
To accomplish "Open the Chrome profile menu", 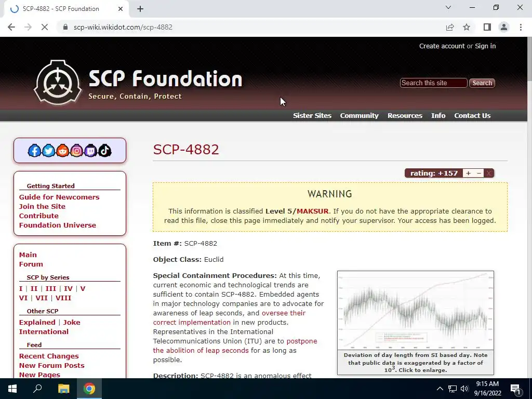I will [x=504, y=27].
